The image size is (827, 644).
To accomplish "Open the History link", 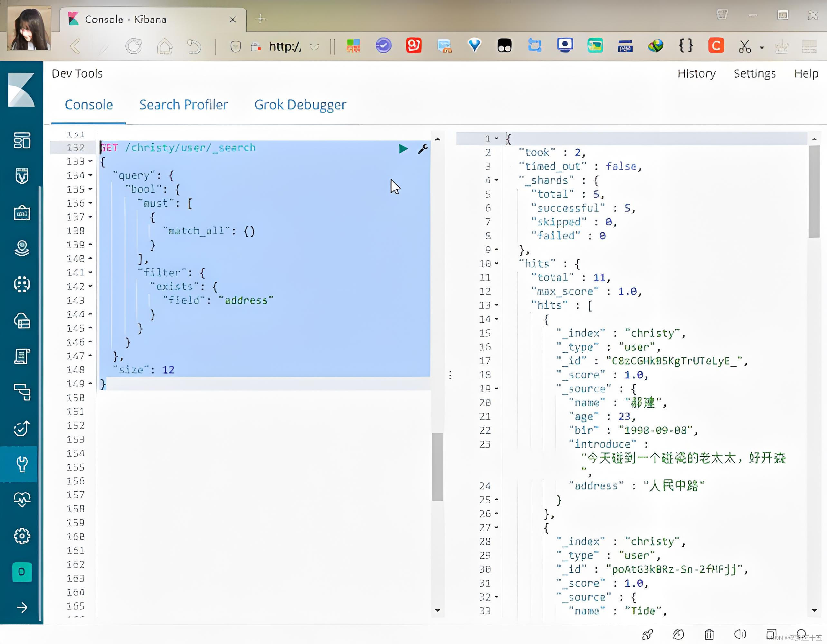I will (696, 73).
